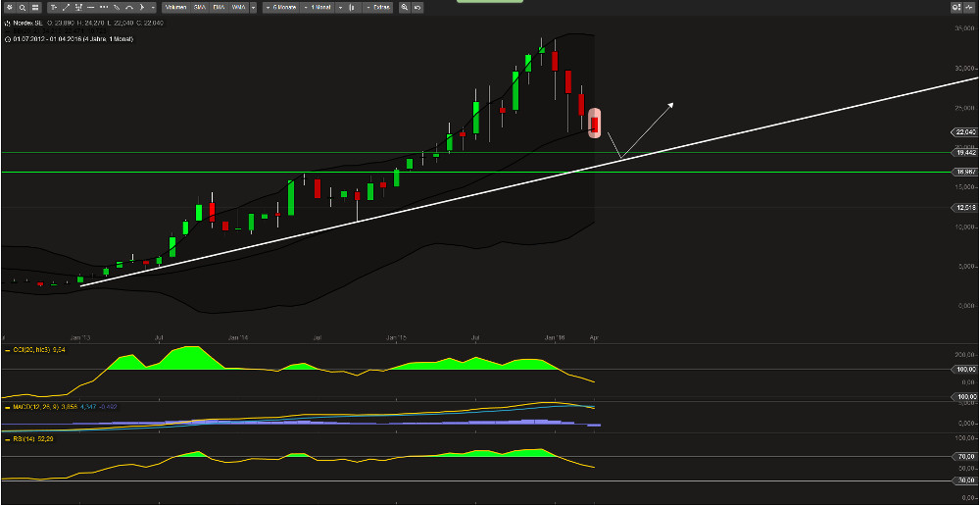This screenshot has width=980, height=505.
Task: Select the arrow marker tool
Action: tap(142, 8)
